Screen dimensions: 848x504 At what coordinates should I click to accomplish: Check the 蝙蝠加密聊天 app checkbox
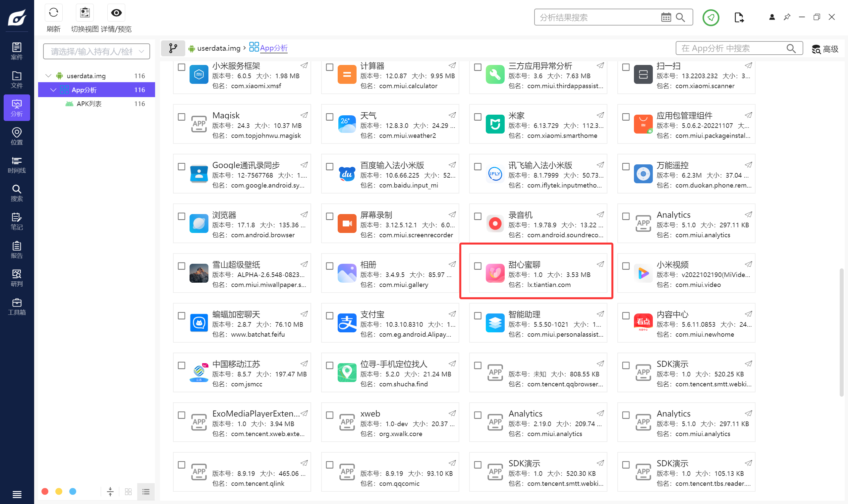181,315
